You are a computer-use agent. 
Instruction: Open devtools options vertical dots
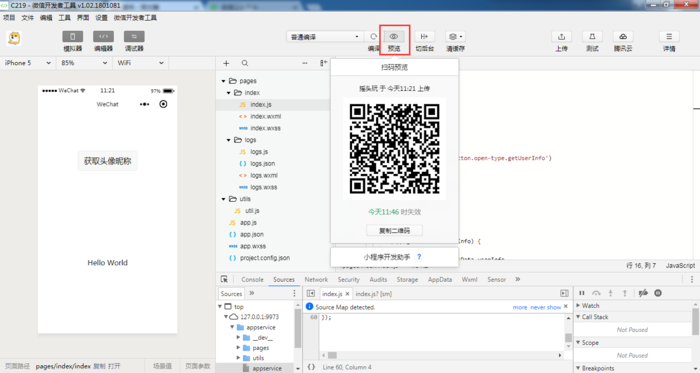point(692,279)
